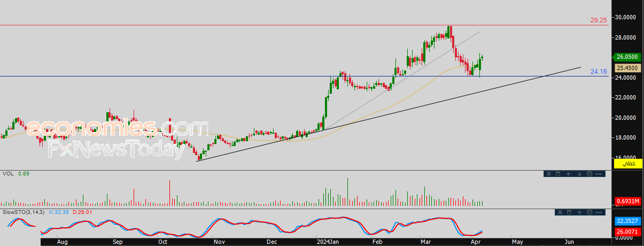644x246 pixels.
Task: Click the 24.16 support level label
Action: 599,71
